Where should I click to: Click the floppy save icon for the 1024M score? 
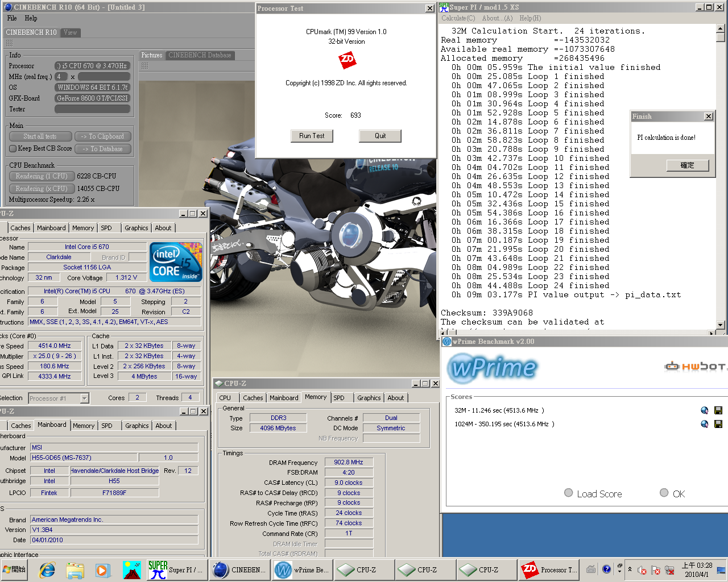718,424
